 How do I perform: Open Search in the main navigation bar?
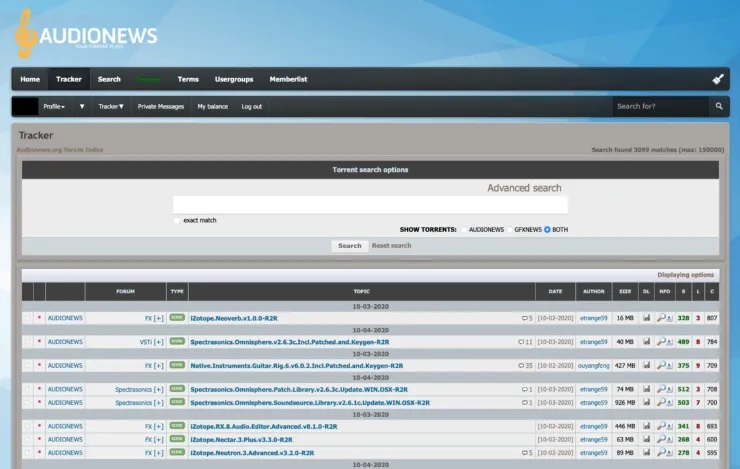[109, 79]
